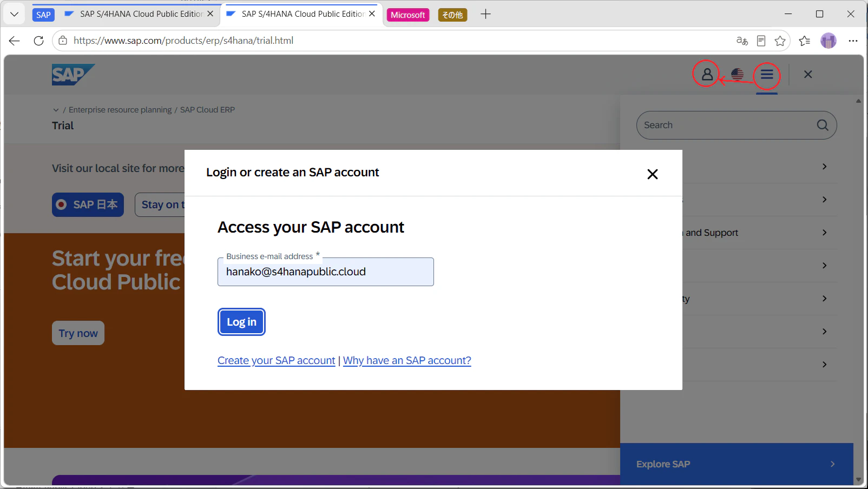Maximize the browser window
The width and height of the screenshot is (868, 489).
pos(819,14)
